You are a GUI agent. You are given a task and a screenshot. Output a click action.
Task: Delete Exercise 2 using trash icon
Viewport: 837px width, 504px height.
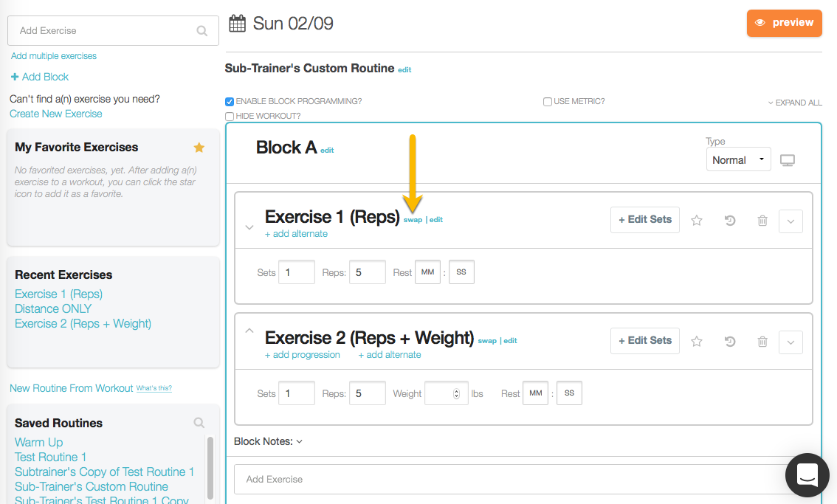point(762,341)
